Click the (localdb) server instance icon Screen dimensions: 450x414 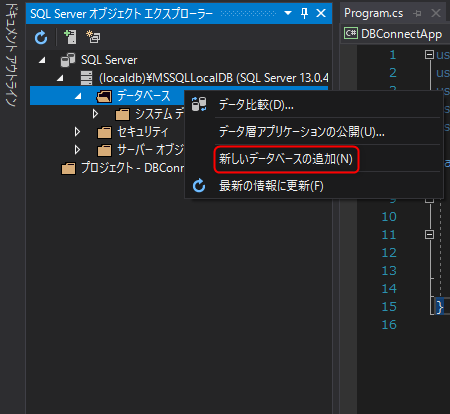[86, 78]
